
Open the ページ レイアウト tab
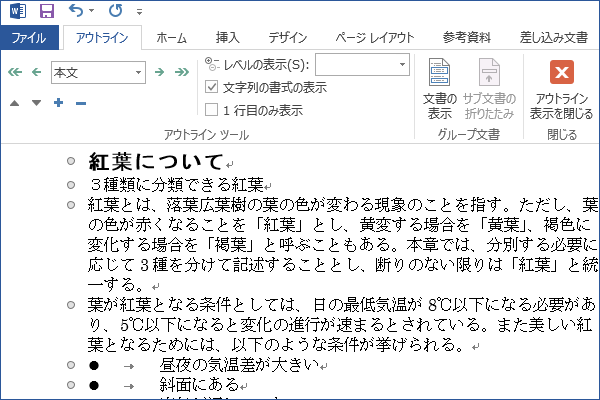(x=375, y=38)
